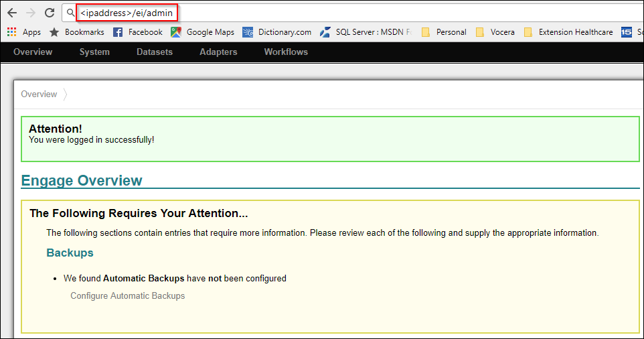Screen dimensions: 644x339
Task: Open the SQL Server MSDN bookmark
Action: point(366,32)
